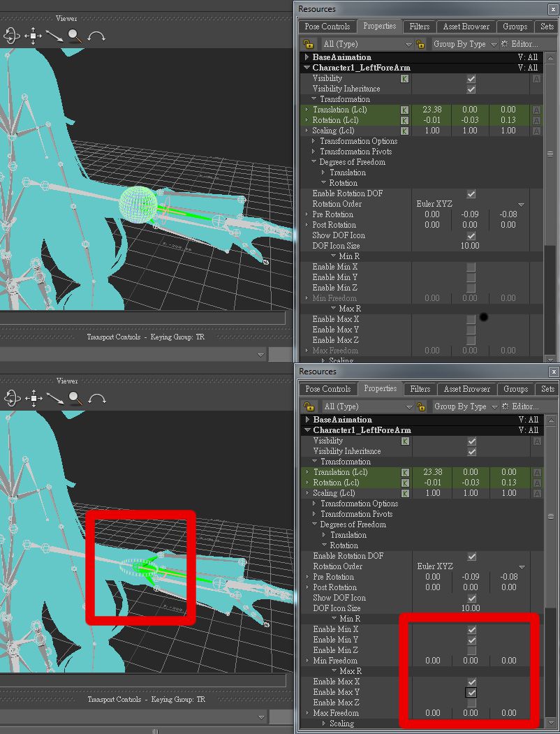Switch to Asset Browser tab in upper panel
This screenshot has height=734, width=560.
[x=466, y=27]
